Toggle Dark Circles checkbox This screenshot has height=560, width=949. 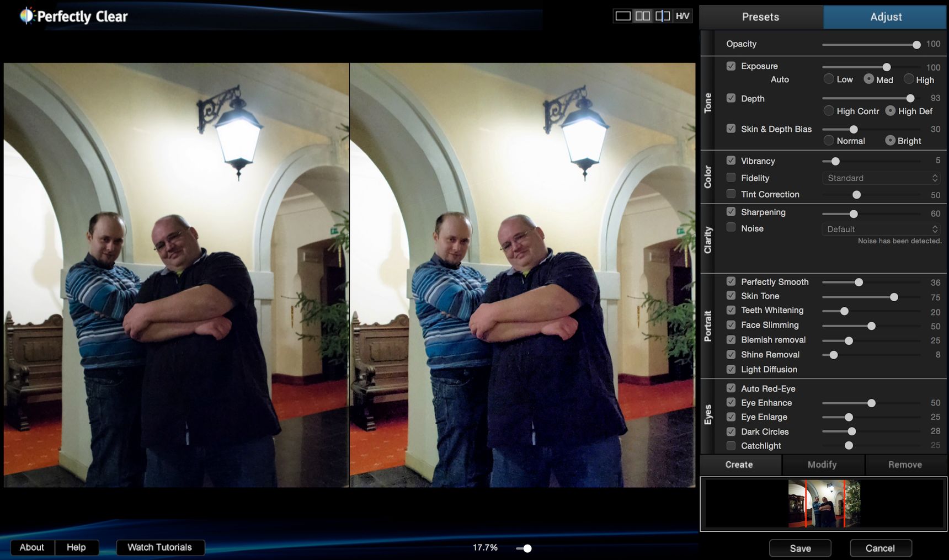coord(731,431)
